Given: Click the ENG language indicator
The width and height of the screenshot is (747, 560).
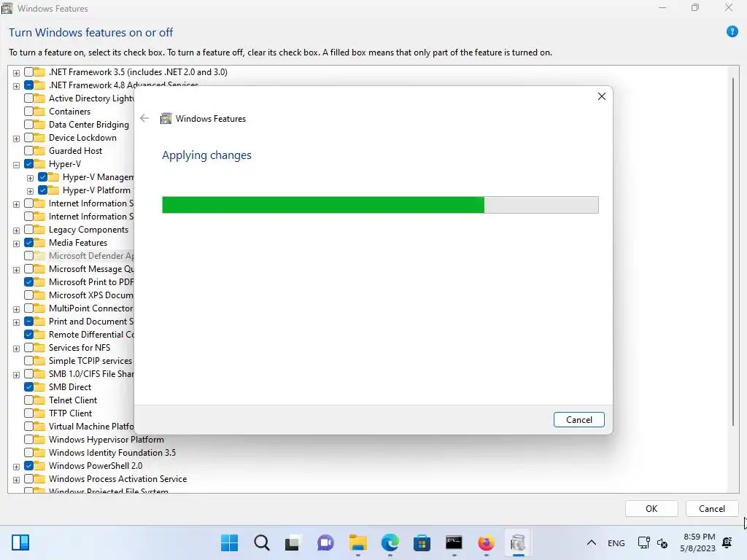Looking at the screenshot, I should [x=616, y=542].
